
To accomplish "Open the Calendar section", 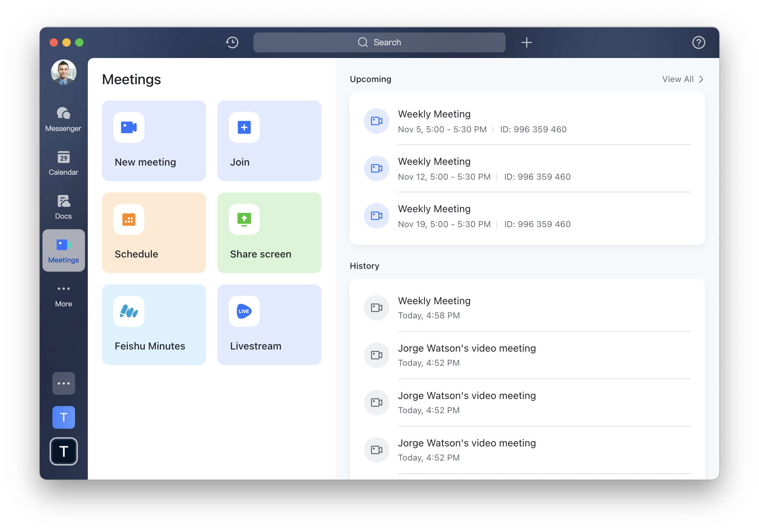I will pos(63,163).
